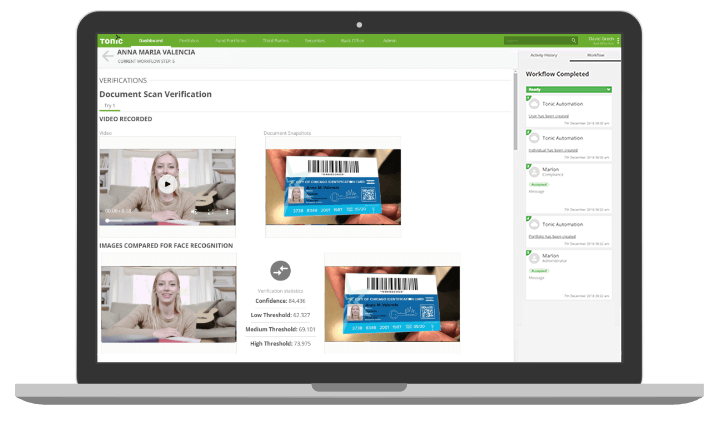The height and width of the screenshot is (425, 719).
Task: Open the Dashboard menu item
Action: [x=151, y=40]
